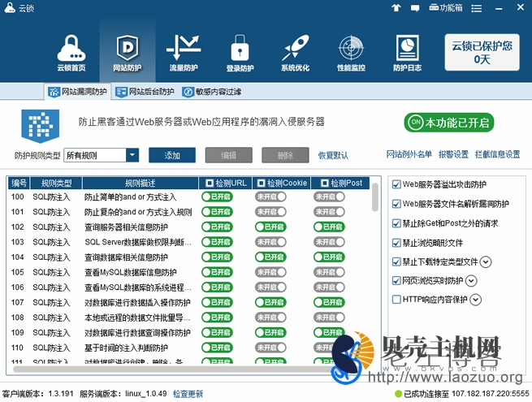This screenshot has height=402, width=532.
Task: Click the 编辑 button
Action: tap(229, 155)
